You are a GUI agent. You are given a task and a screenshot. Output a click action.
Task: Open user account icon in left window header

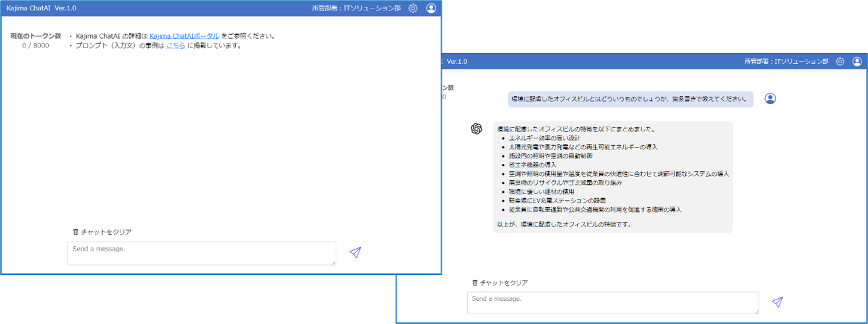click(431, 8)
